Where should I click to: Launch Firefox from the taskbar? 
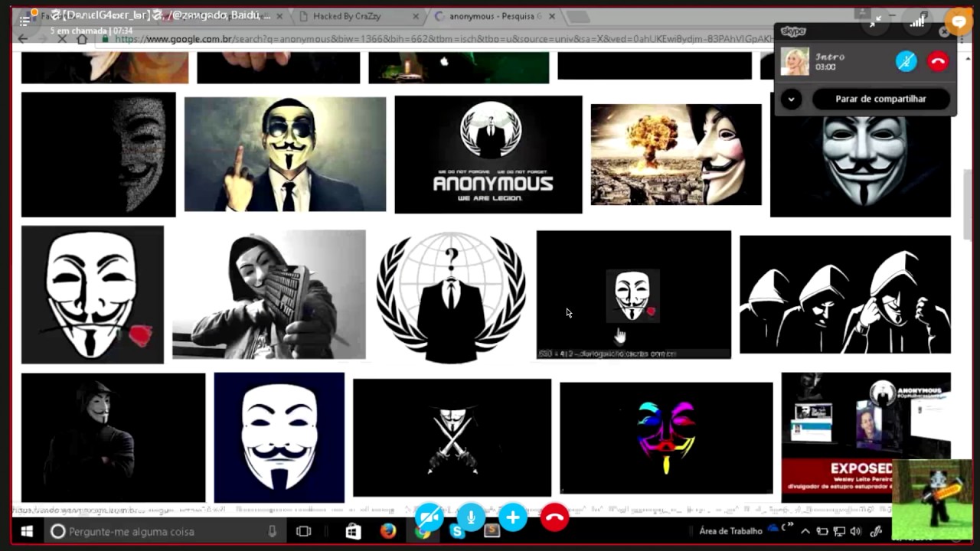388,531
